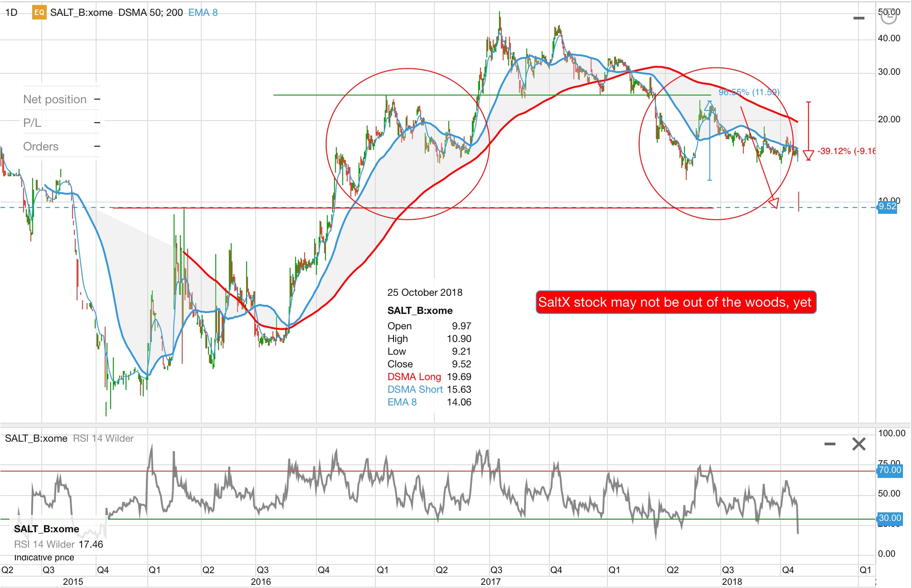Minimize the main price chart panel
This screenshot has width=912, height=588.
pyautogui.click(x=859, y=18)
